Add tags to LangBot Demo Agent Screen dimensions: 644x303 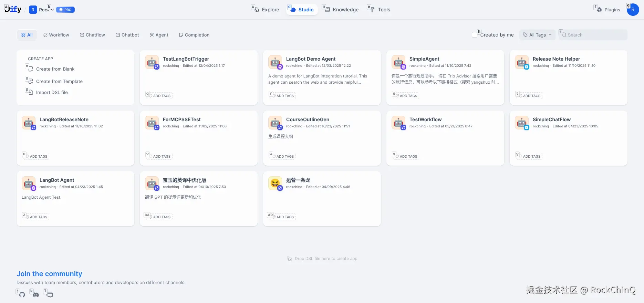click(282, 96)
